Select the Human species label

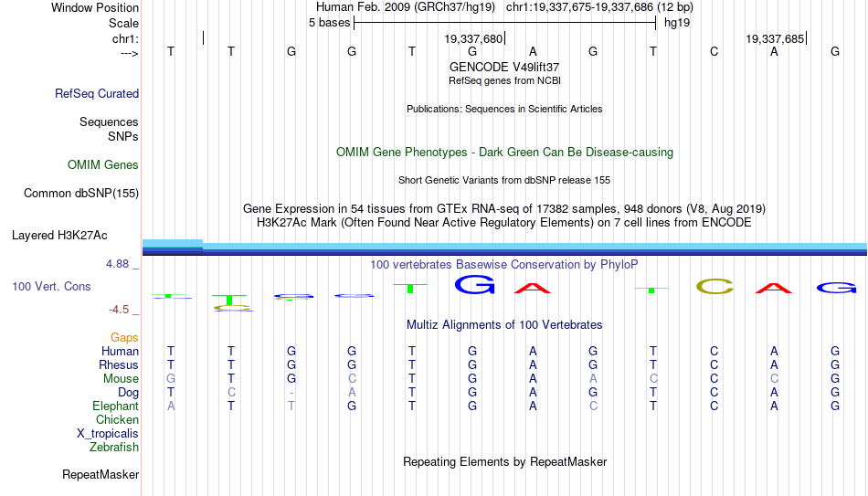[x=120, y=351]
